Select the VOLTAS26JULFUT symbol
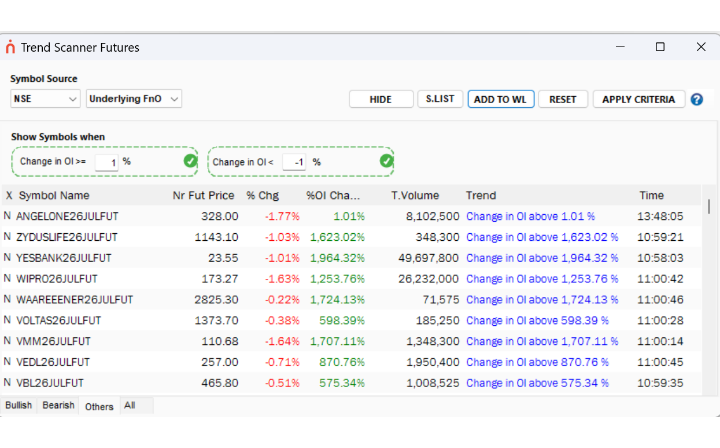The width and height of the screenshot is (720, 448). [x=58, y=320]
